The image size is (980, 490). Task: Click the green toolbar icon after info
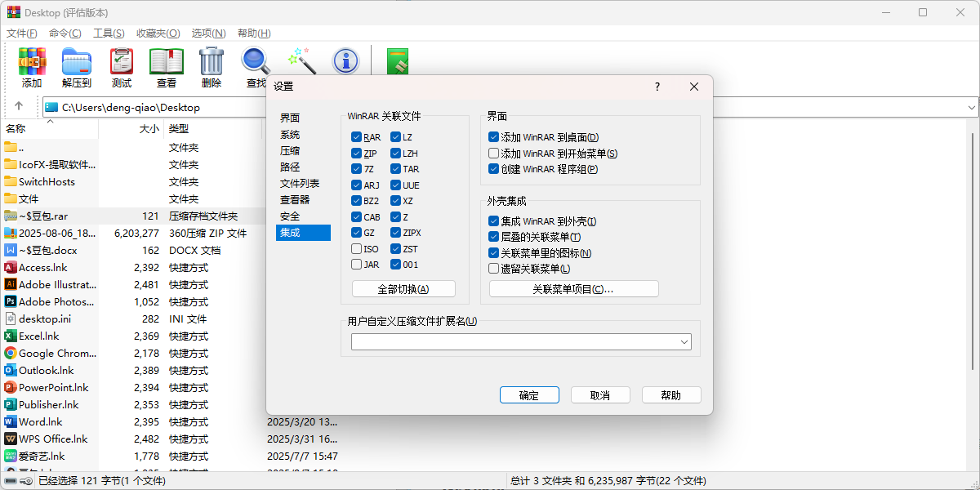click(x=397, y=60)
